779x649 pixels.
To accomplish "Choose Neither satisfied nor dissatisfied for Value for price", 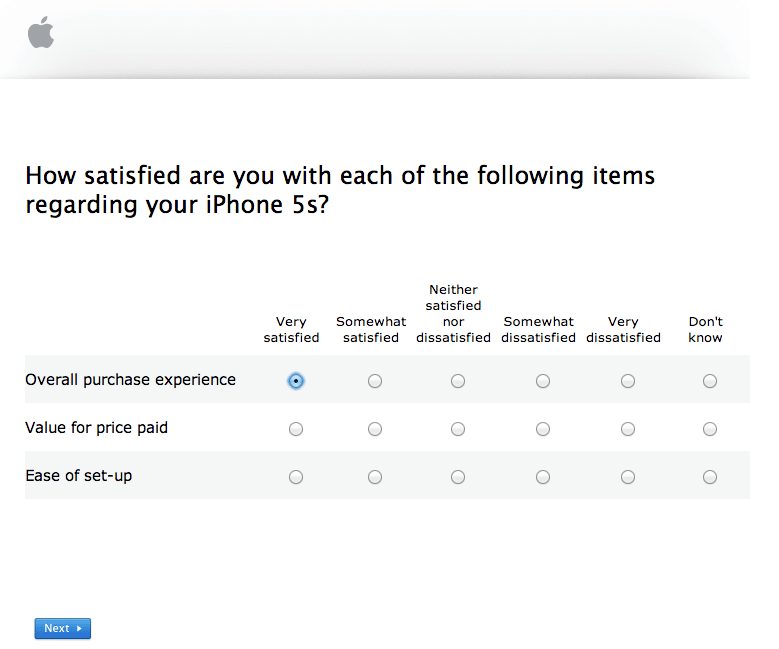I will [x=458, y=429].
